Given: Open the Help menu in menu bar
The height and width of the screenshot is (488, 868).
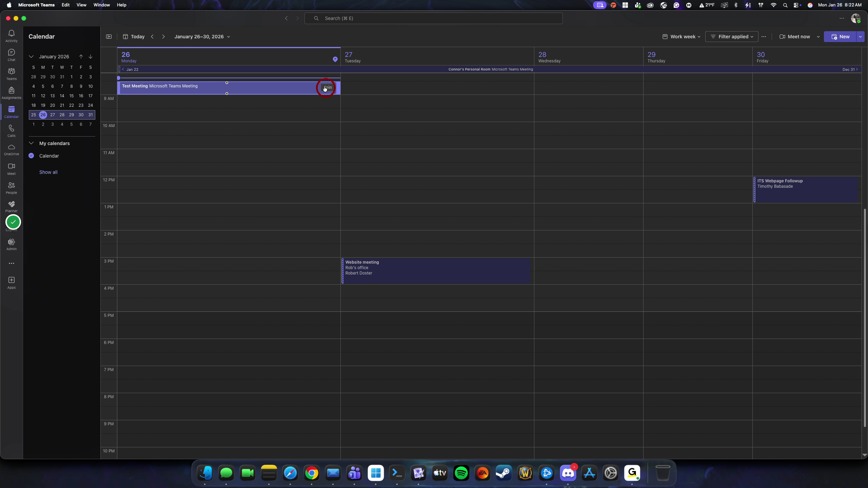Looking at the screenshot, I should coord(121,5).
